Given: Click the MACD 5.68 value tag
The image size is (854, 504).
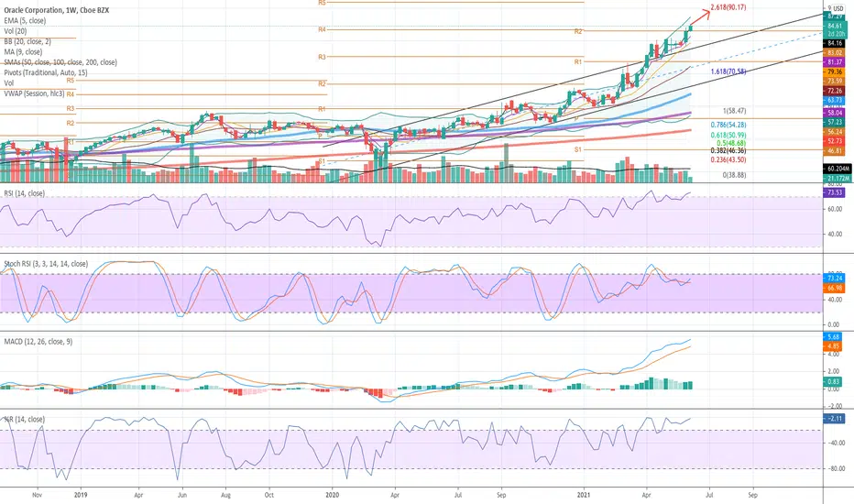Looking at the screenshot, I should (x=833, y=336).
